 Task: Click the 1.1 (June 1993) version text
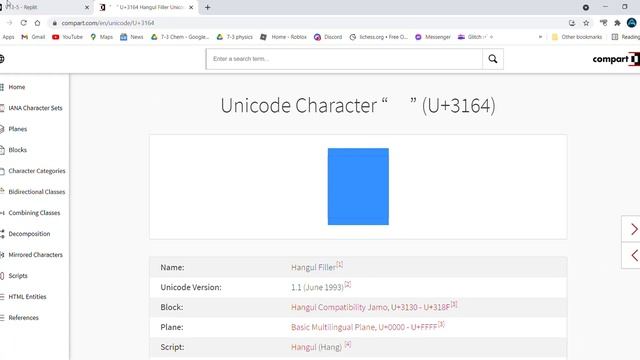[317, 287]
